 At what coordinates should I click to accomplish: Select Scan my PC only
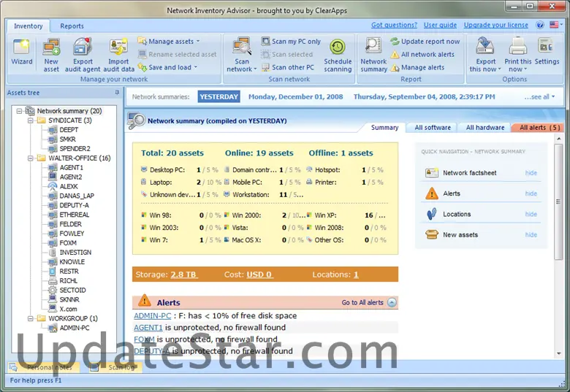pyautogui.click(x=291, y=42)
